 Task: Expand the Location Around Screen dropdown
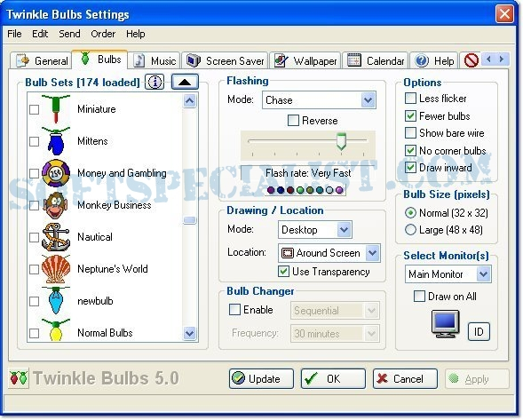point(329,253)
